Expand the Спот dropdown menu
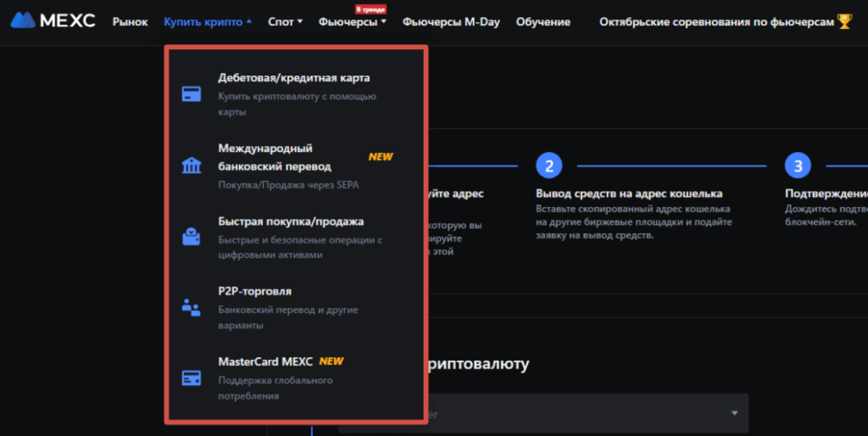Image resolution: width=868 pixels, height=436 pixels. 285,22
